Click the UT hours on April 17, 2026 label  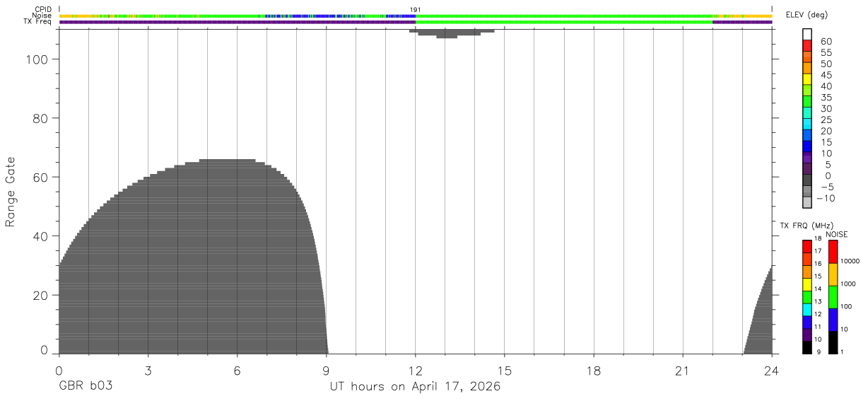pyautogui.click(x=415, y=387)
